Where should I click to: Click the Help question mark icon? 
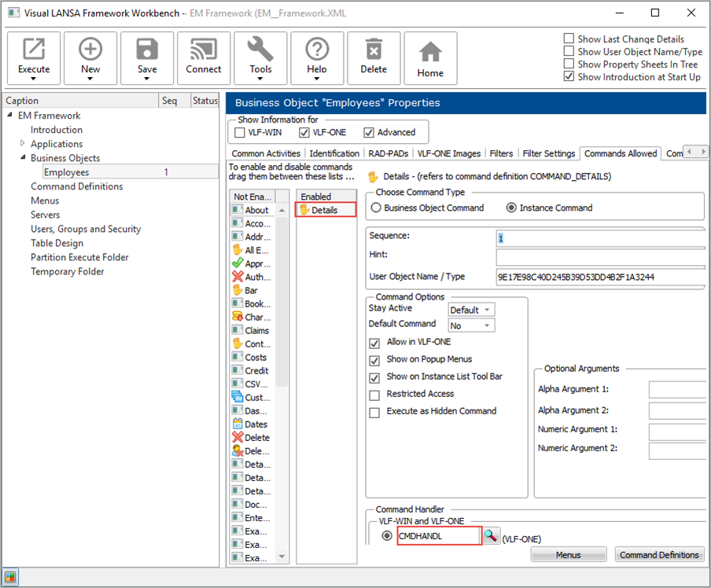[317, 51]
